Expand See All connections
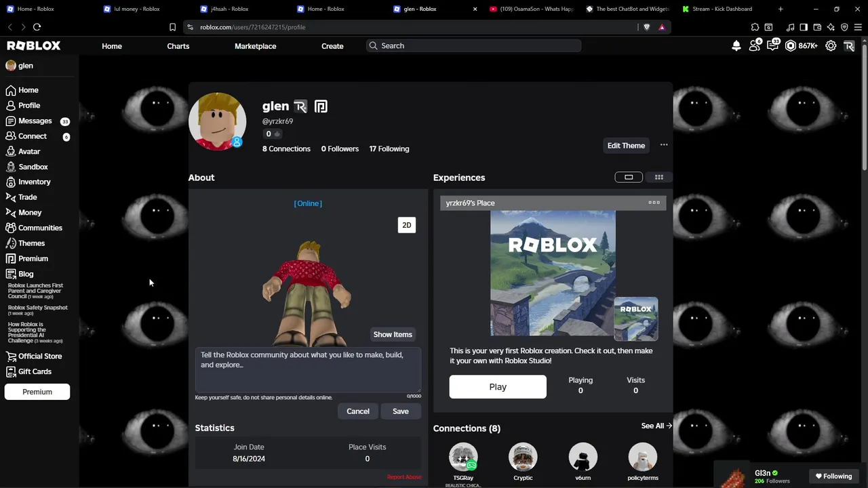868x488 pixels. coord(656,426)
